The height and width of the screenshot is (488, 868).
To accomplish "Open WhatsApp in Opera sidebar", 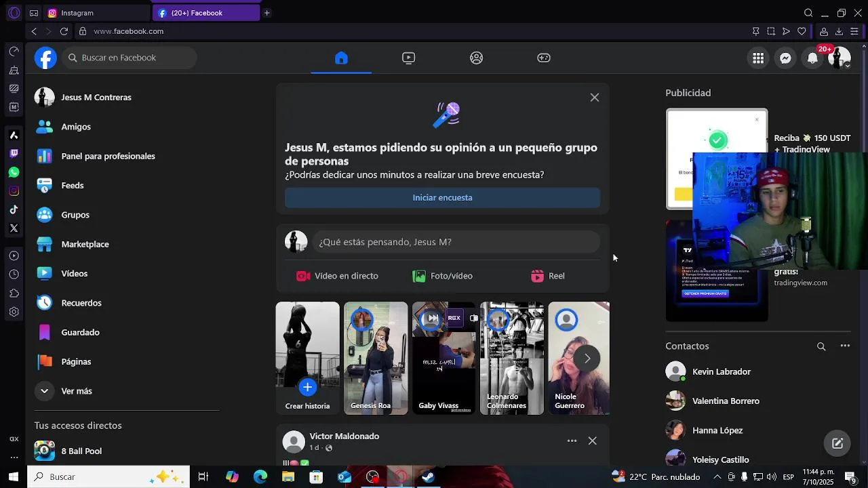I will 14,172.
